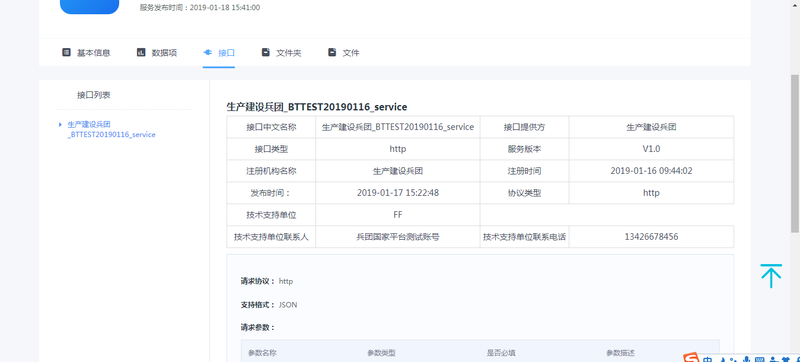Image resolution: width=800 pixels, height=362 pixels.
Task: Click the Sogou input method logo
Action: coord(691,358)
